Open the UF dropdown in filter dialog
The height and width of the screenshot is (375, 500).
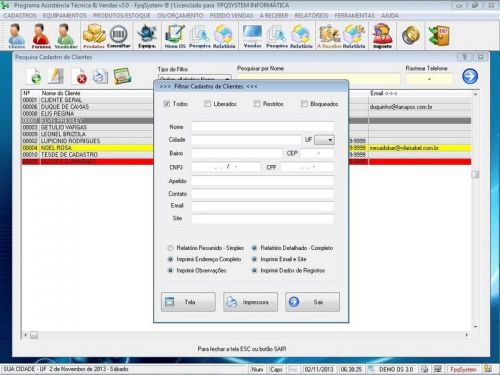[x=324, y=140]
